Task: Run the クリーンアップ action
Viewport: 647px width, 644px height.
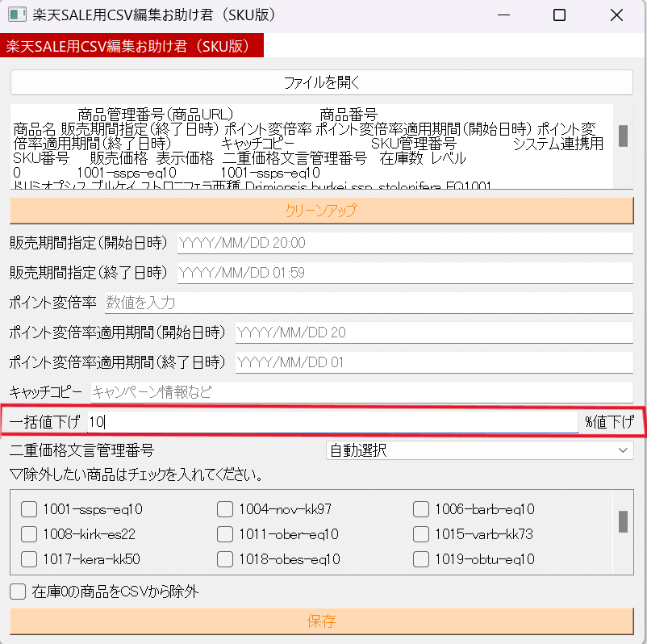Action: coord(323,209)
